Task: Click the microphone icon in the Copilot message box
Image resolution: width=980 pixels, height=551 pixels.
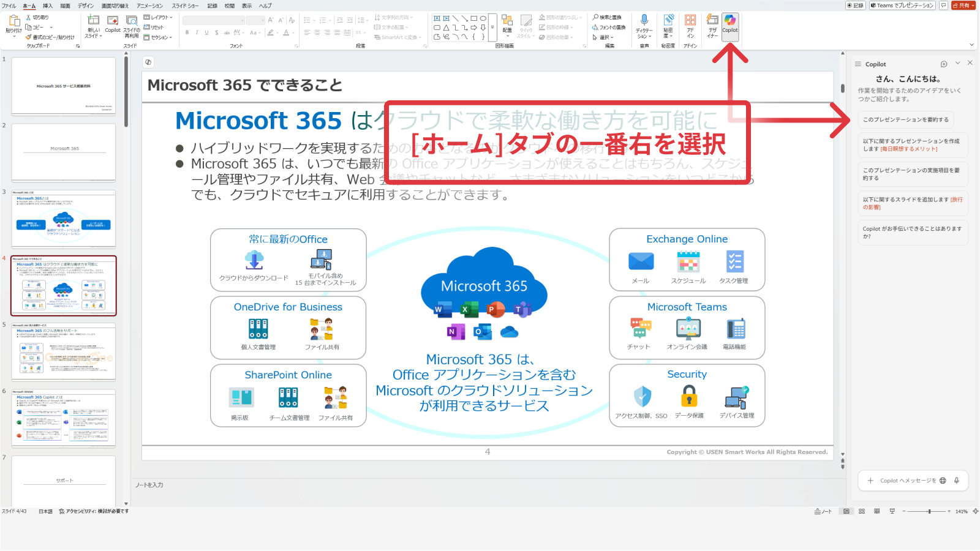Action: tap(956, 481)
